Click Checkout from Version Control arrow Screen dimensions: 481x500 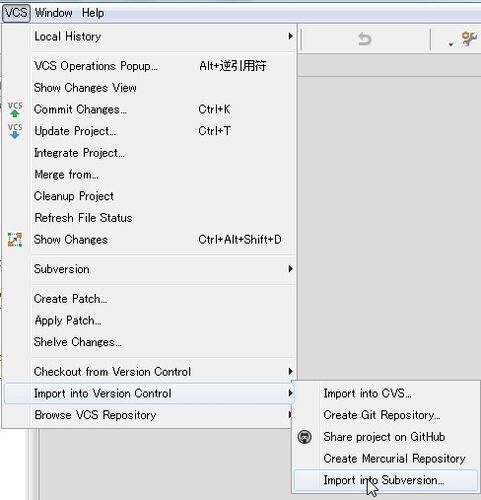(291, 371)
